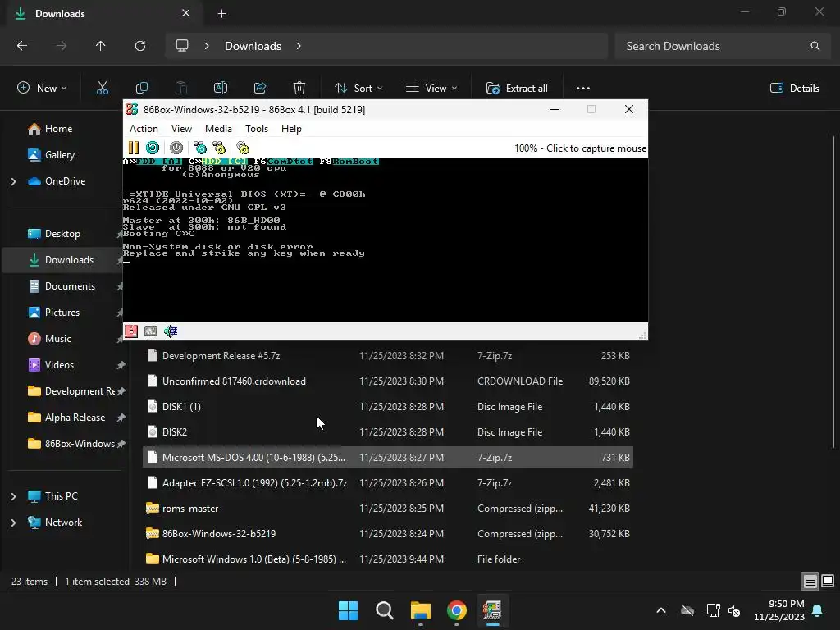This screenshot has height=630, width=840.
Task: Open the 86Box Help menu
Action: pyautogui.click(x=291, y=129)
